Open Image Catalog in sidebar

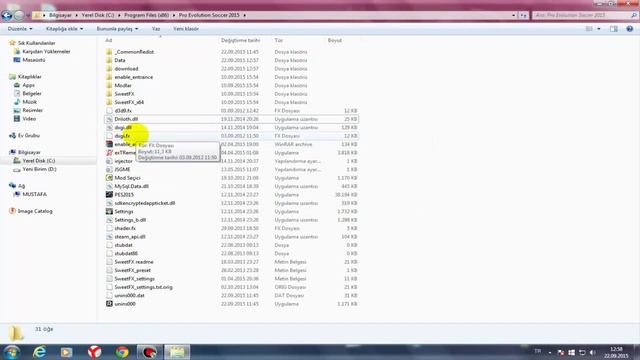pyautogui.click(x=35, y=211)
